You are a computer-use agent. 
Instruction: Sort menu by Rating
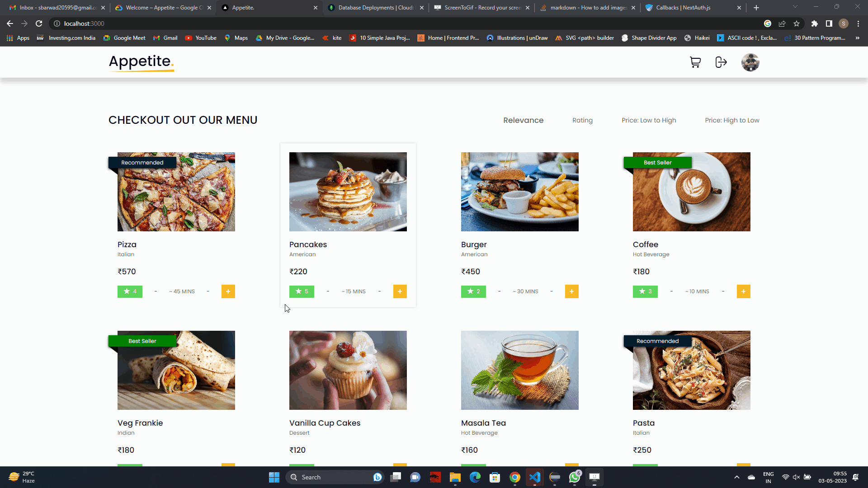pyautogui.click(x=582, y=120)
